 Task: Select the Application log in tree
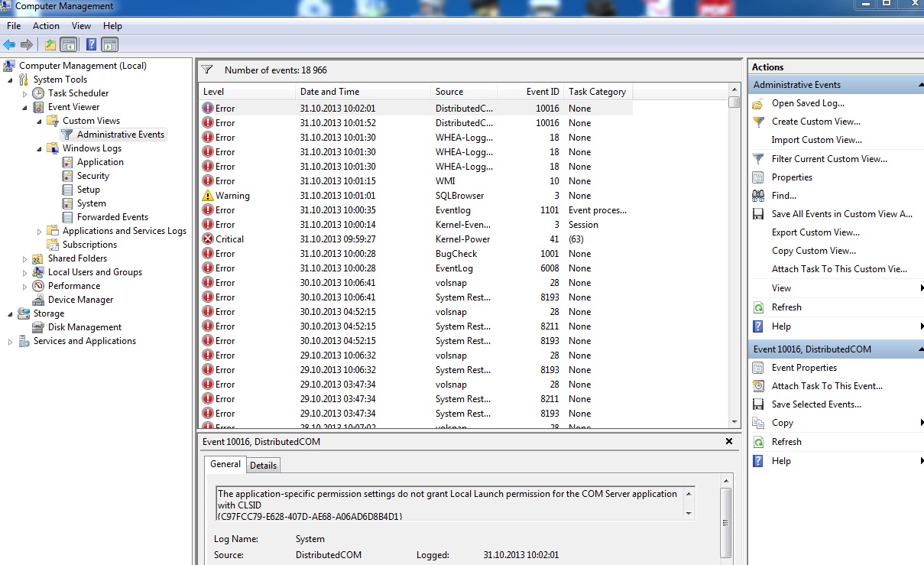coord(100,162)
